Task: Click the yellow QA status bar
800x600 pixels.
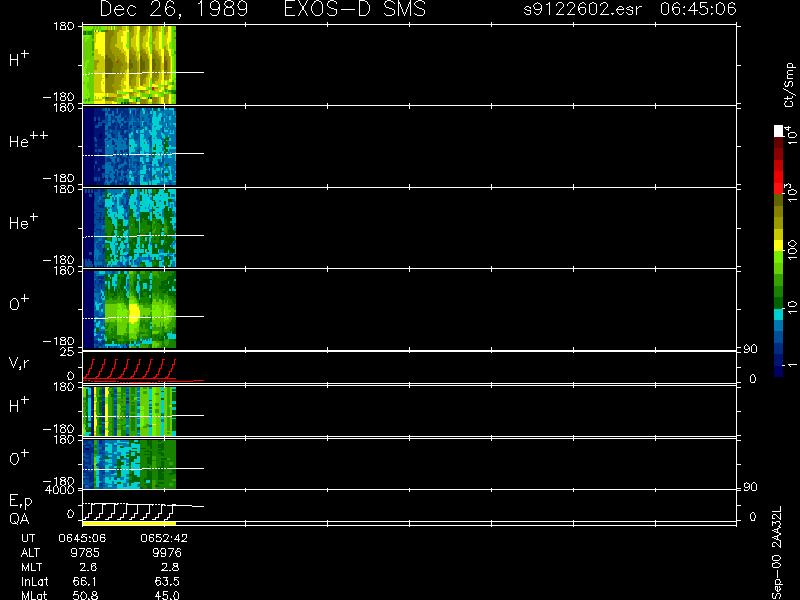Action: [x=130, y=523]
